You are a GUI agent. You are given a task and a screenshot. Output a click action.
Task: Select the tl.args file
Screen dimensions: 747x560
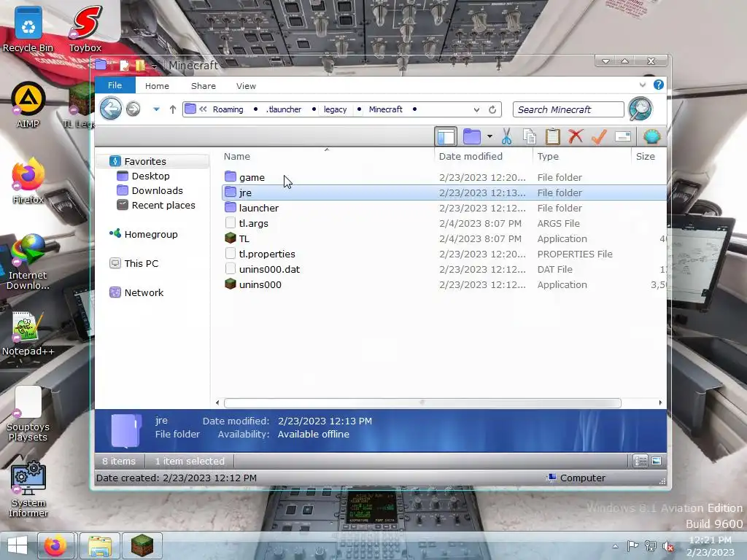pos(444,223)
